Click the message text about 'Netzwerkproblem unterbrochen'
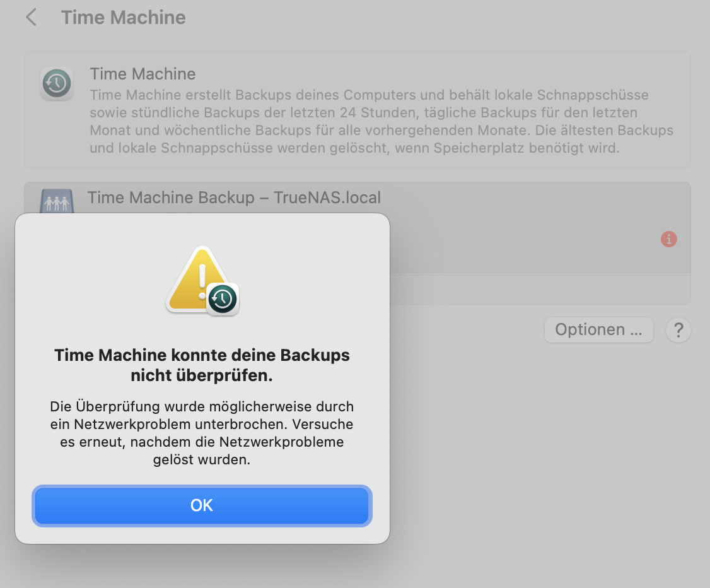The image size is (710, 588). pos(202,433)
